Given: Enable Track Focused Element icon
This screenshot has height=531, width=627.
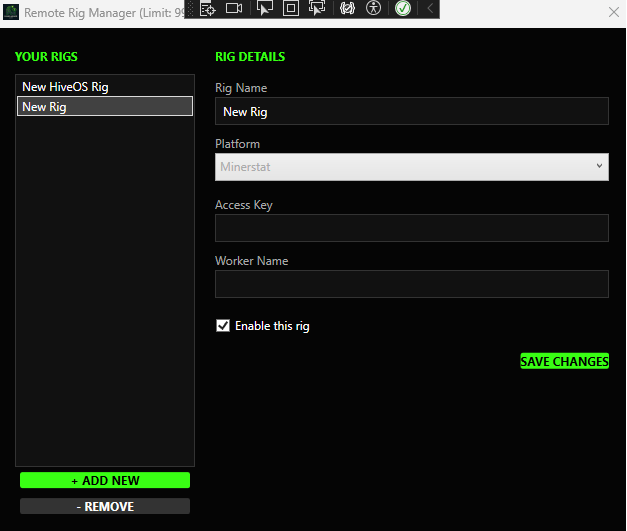Looking at the screenshot, I should pyautogui.click(x=317, y=8).
